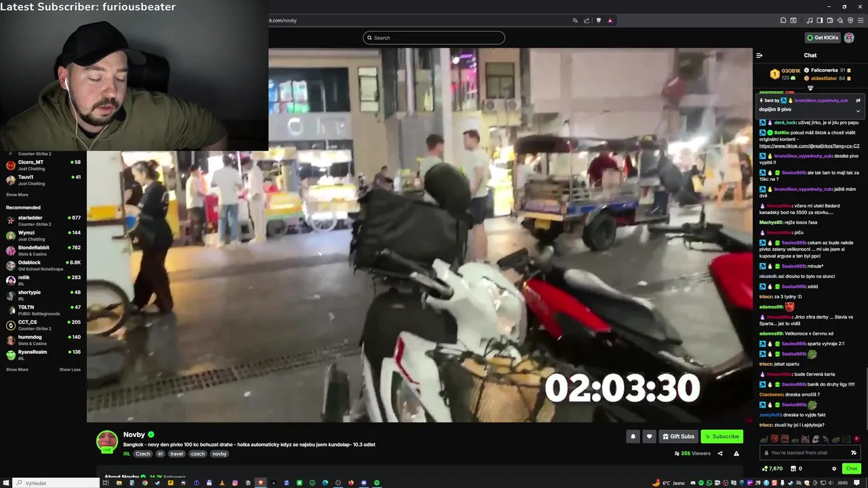This screenshot has width=868, height=488.
Task: Hide the pinned message eye icon
Action: point(858,100)
